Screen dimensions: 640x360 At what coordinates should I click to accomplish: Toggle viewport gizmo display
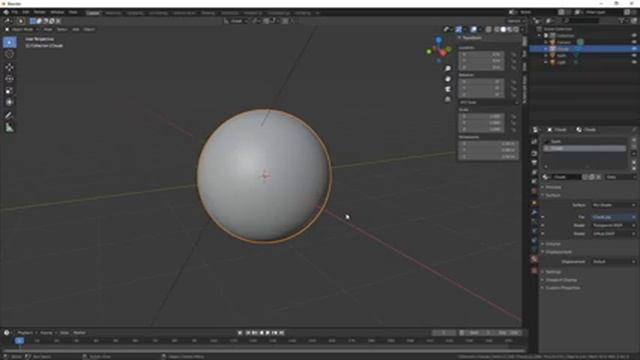459,29
